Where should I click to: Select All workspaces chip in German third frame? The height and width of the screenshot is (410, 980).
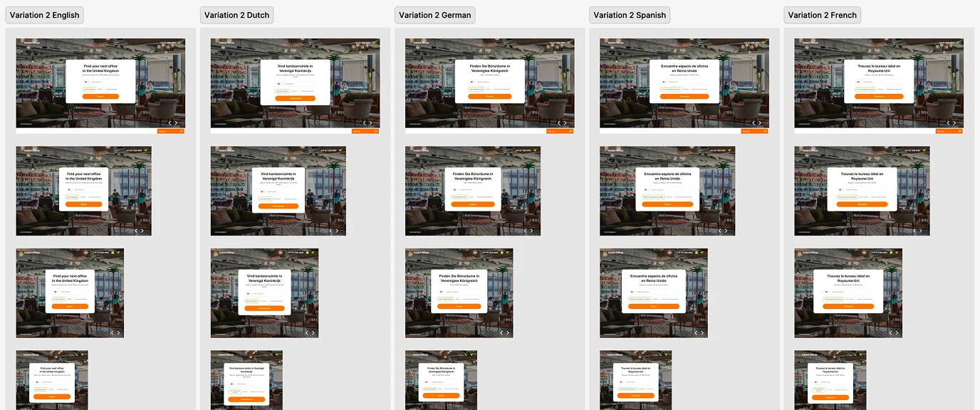pos(446,299)
